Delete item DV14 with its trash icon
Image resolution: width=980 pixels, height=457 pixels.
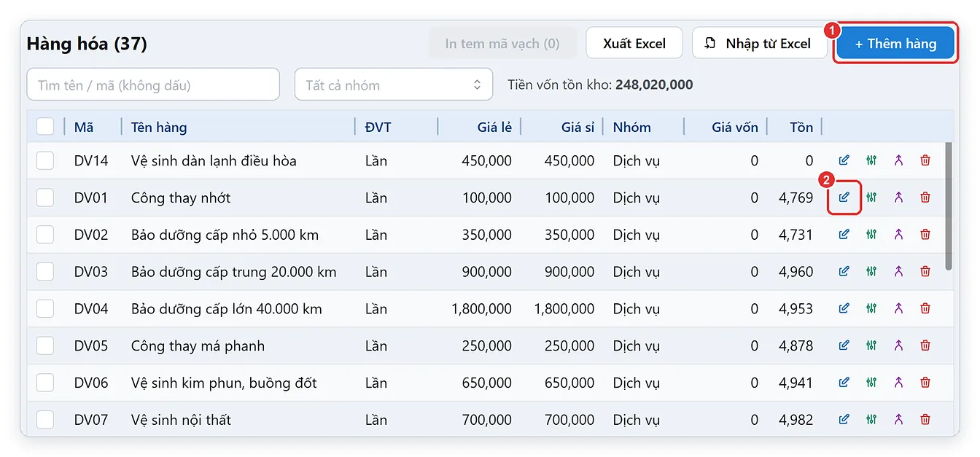tap(925, 160)
